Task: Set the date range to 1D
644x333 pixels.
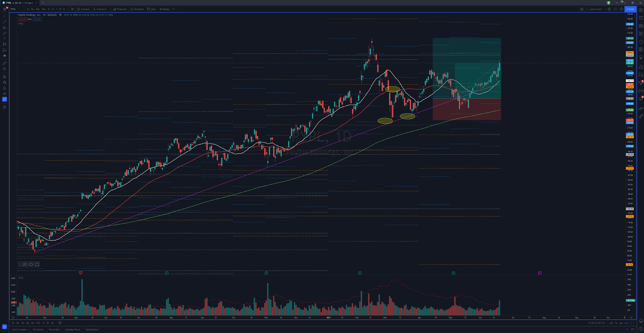Action: tap(13, 323)
